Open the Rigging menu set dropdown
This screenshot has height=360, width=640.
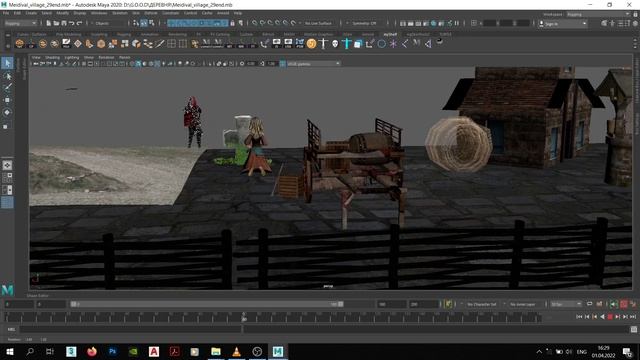click(21, 23)
